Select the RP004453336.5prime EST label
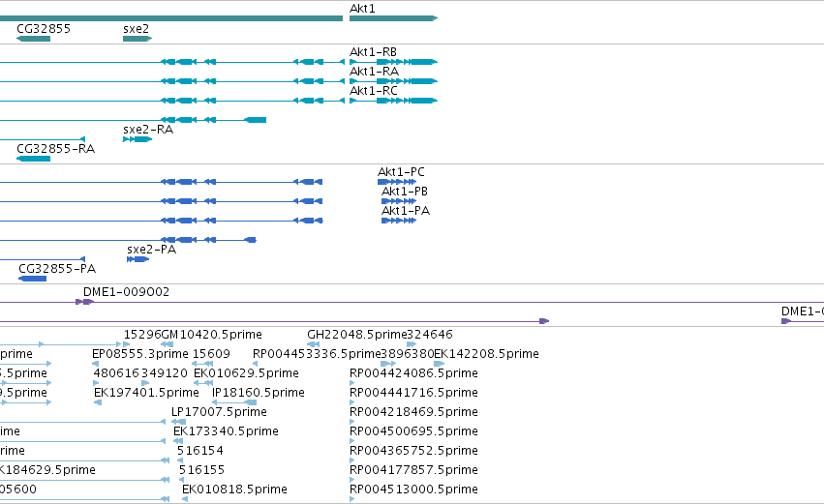 pyautogui.click(x=317, y=354)
